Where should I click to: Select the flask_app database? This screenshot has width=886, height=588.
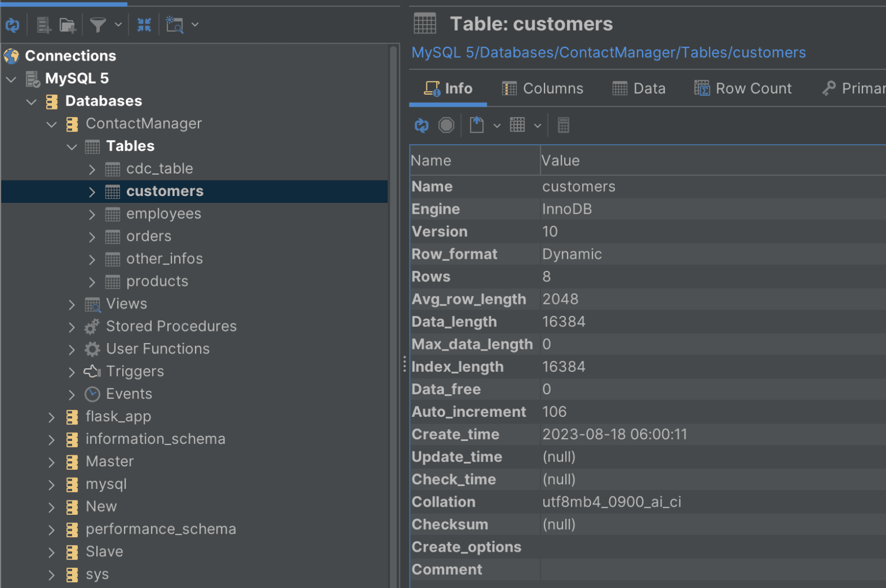tap(118, 416)
